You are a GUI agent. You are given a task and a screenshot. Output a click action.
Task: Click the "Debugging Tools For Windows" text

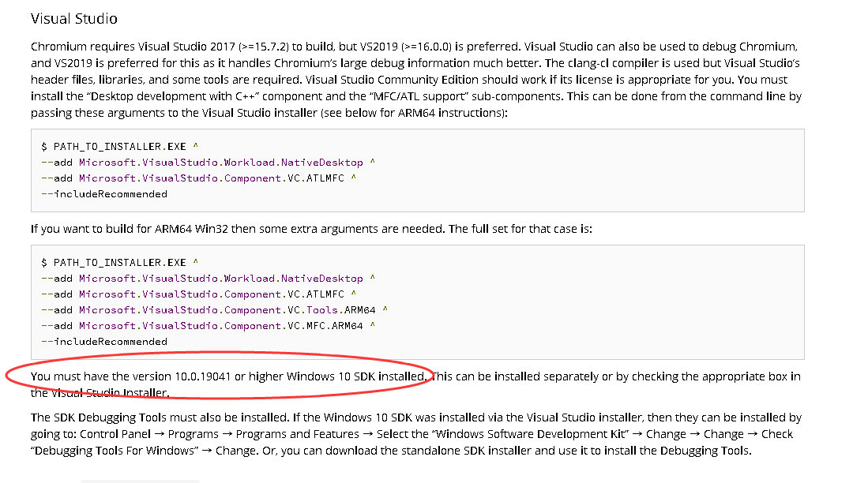115,451
